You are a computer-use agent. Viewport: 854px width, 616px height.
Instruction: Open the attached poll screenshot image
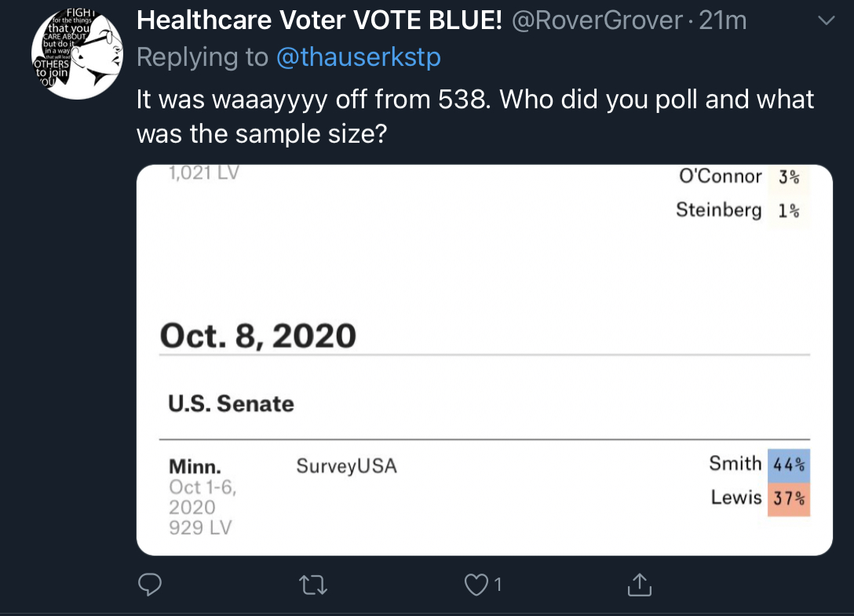pyautogui.click(x=484, y=360)
